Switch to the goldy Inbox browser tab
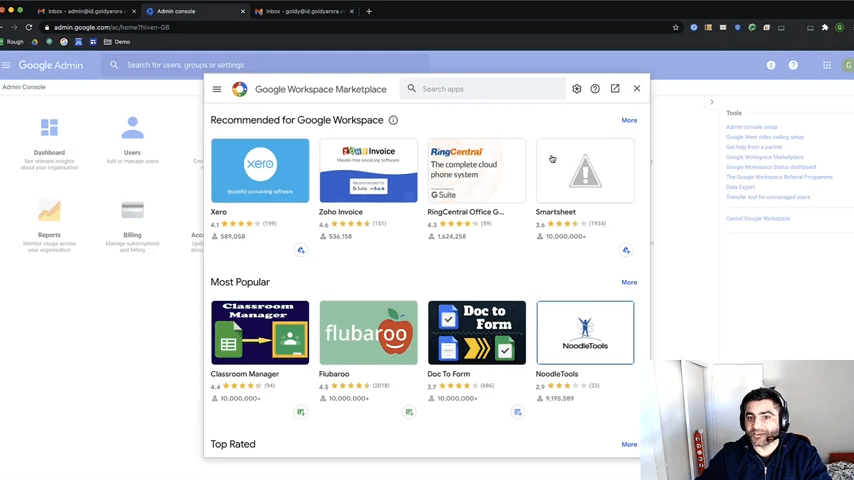The image size is (854, 480). pyautogui.click(x=305, y=11)
